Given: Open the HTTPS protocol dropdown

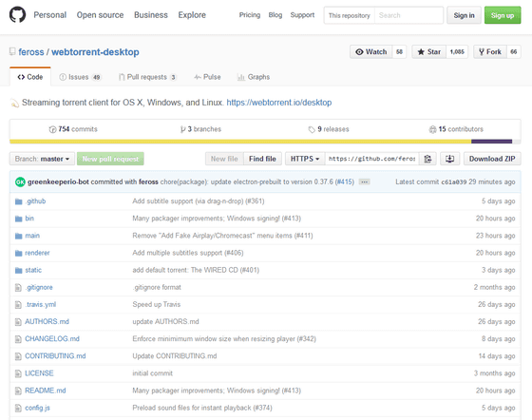Looking at the screenshot, I should pyautogui.click(x=305, y=159).
